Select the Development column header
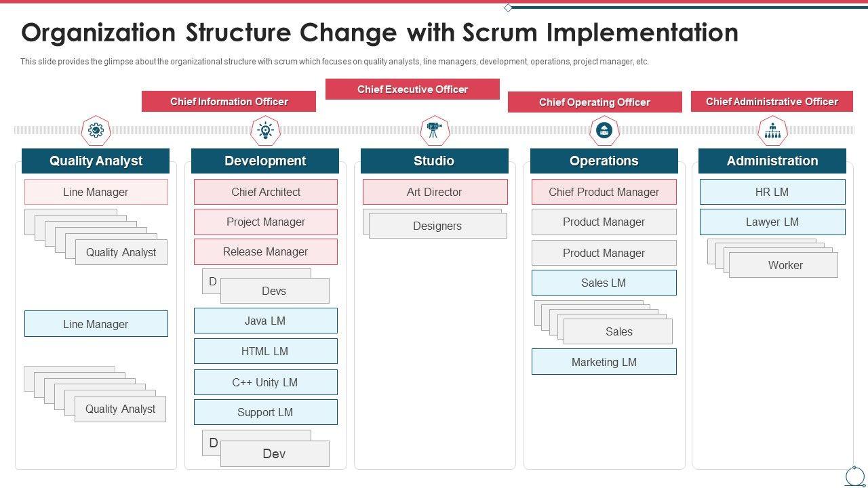This screenshot has height=488, width=868. [x=265, y=161]
